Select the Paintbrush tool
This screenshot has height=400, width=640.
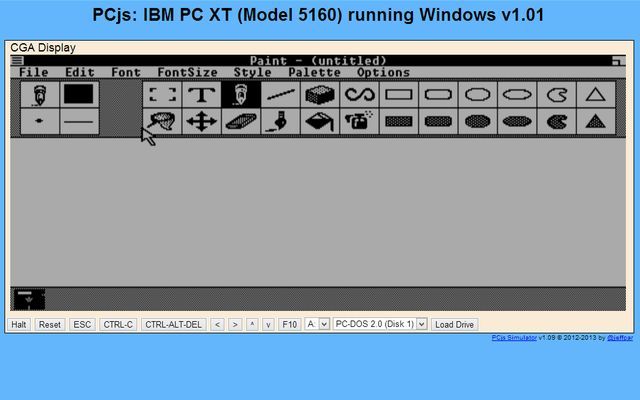280,121
